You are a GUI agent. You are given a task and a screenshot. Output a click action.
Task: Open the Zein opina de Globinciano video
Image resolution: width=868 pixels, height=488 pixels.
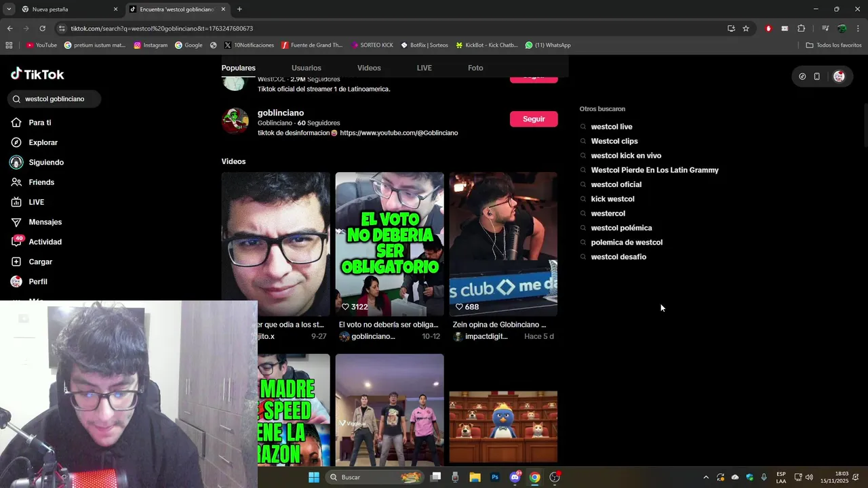503,244
